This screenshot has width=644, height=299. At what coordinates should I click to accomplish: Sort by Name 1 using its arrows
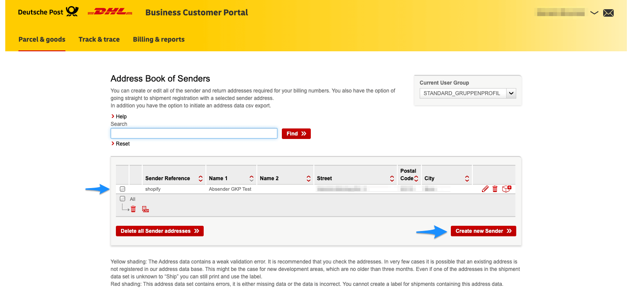(252, 178)
